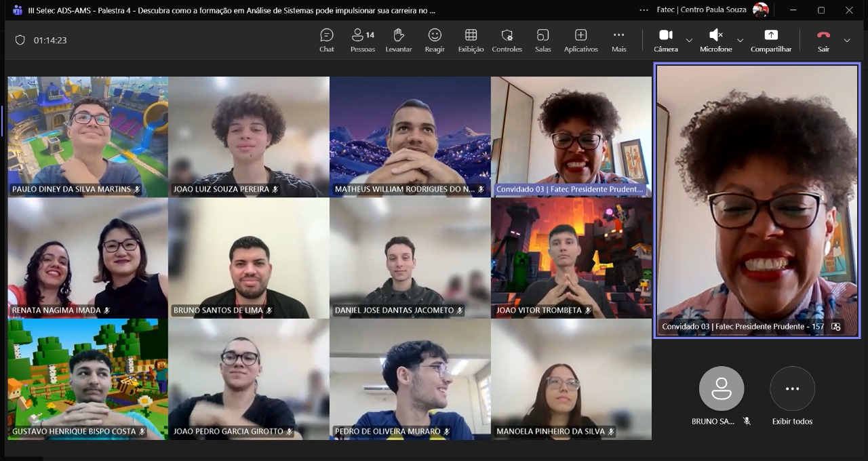868x461 pixels.
Task: Open the Mais more options menu
Action: (618, 40)
